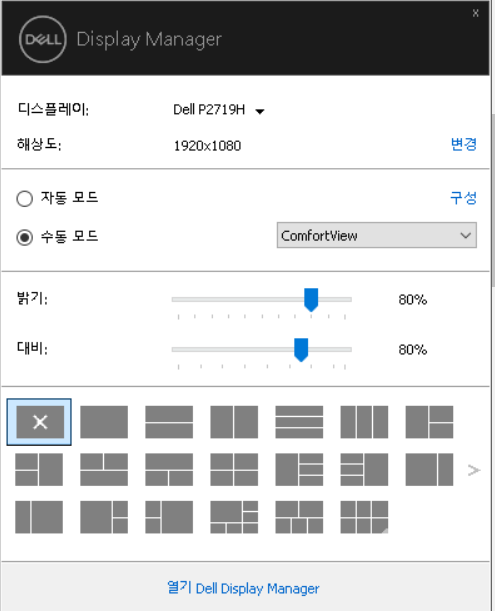Close the Display Manager popup window

pyautogui.click(x=476, y=13)
